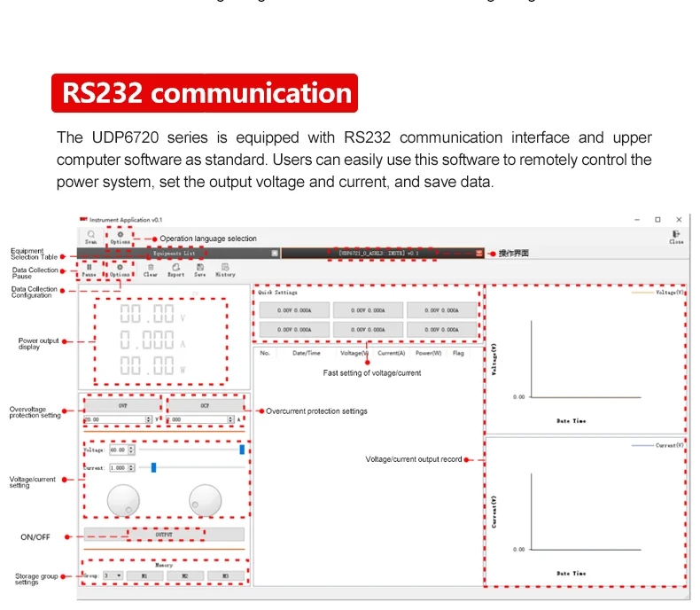Click inside the current chart plot area
The height and width of the screenshot is (610, 700).
[x=587, y=512]
